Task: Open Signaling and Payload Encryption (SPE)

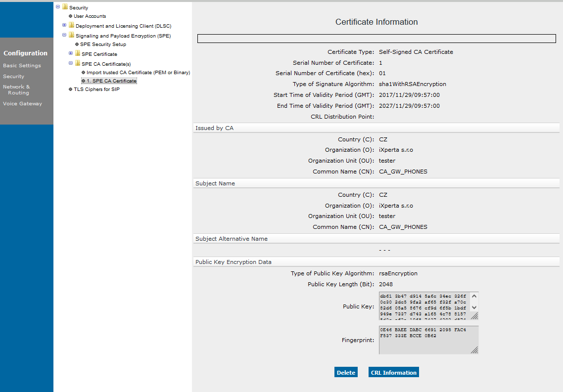Action: click(123, 36)
